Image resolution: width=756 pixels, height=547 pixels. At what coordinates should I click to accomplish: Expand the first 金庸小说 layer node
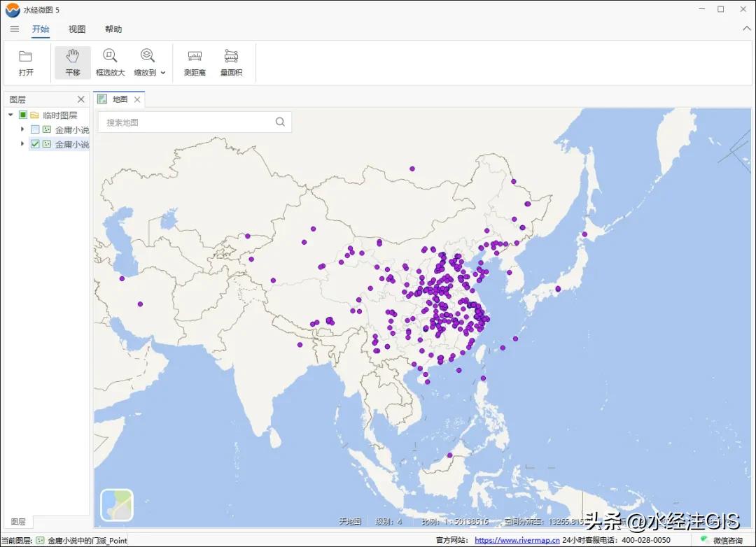pos(22,129)
